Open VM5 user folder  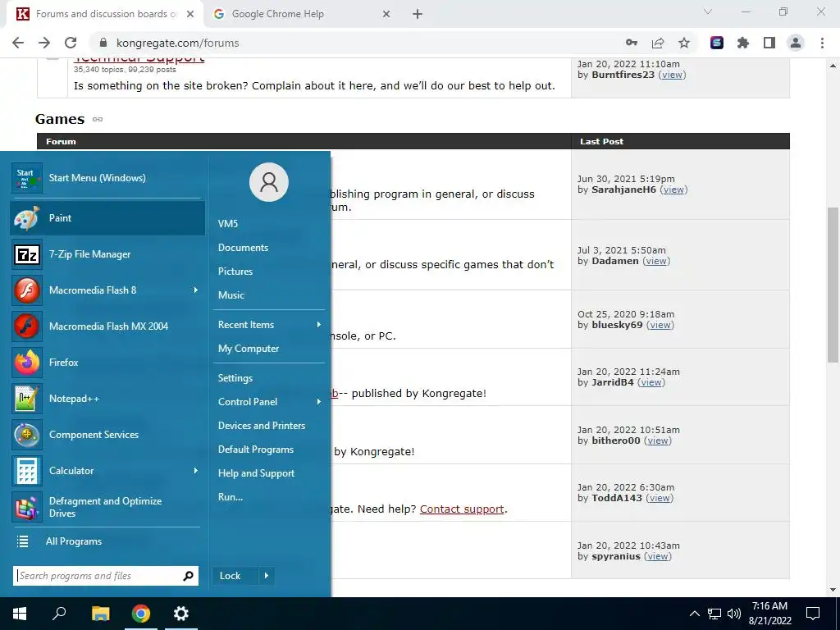click(228, 224)
